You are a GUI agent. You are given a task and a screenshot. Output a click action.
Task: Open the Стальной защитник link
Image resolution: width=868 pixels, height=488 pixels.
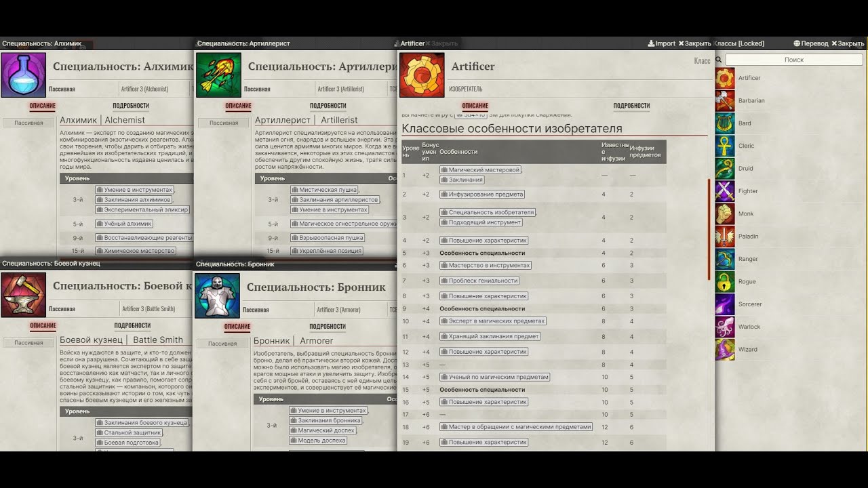(129, 433)
